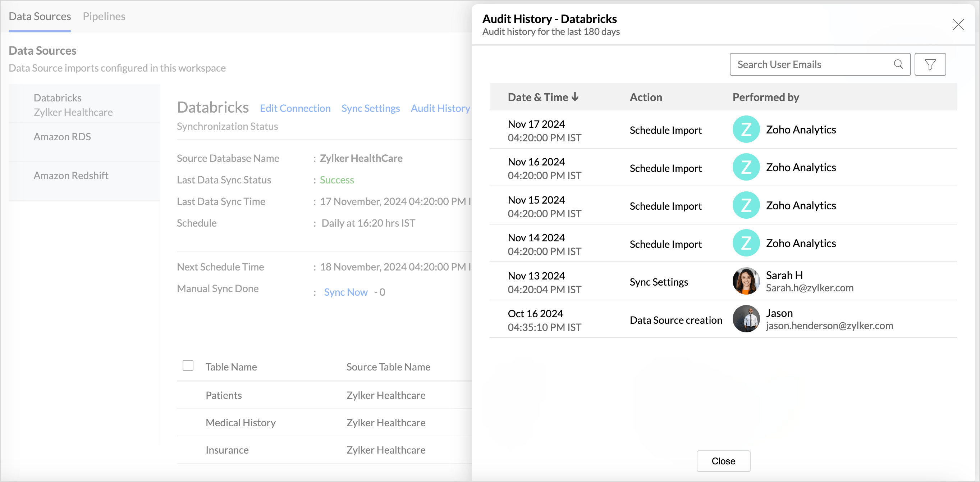Click Zoho Analytics avatar for Nov 17 entry
This screenshot has height=482, width=980.
tap(746, 129)
